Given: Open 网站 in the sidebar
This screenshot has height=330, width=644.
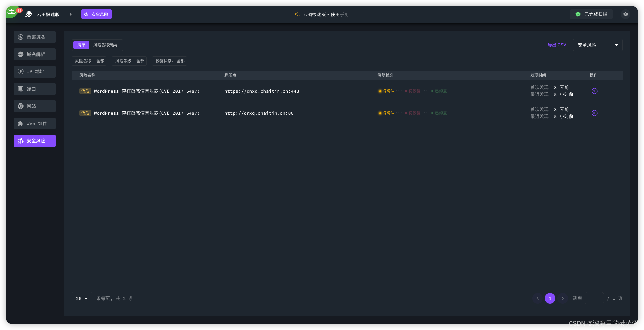Looking at the screenshot, I should click(35, 106).
